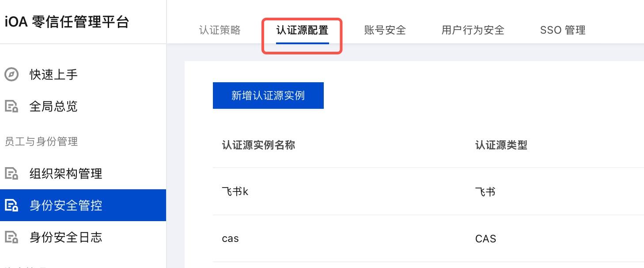Open the 账号安全 tab
This screenshot has width=644, height=268.
pos(385,30)
